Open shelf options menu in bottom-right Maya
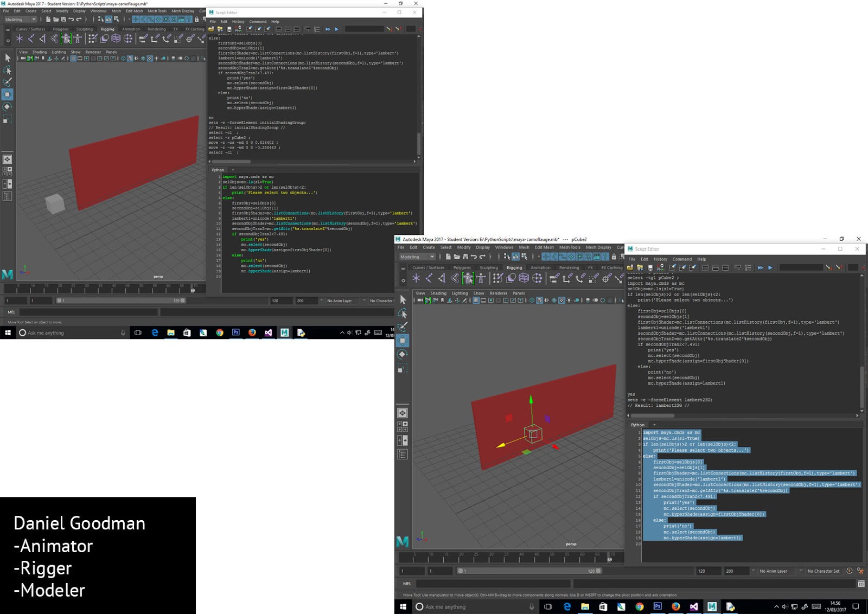This screenshot has height=614, width=868. (x=403, y=280)
